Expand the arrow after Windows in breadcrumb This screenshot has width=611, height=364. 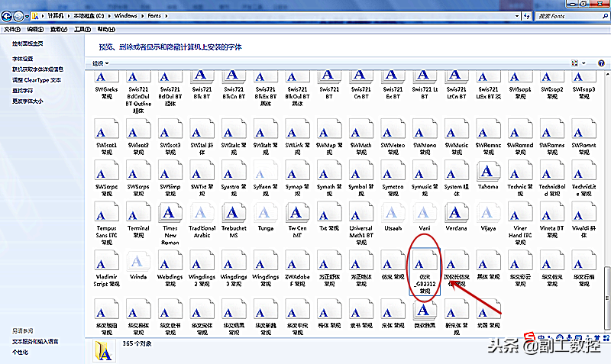[142, 16]
